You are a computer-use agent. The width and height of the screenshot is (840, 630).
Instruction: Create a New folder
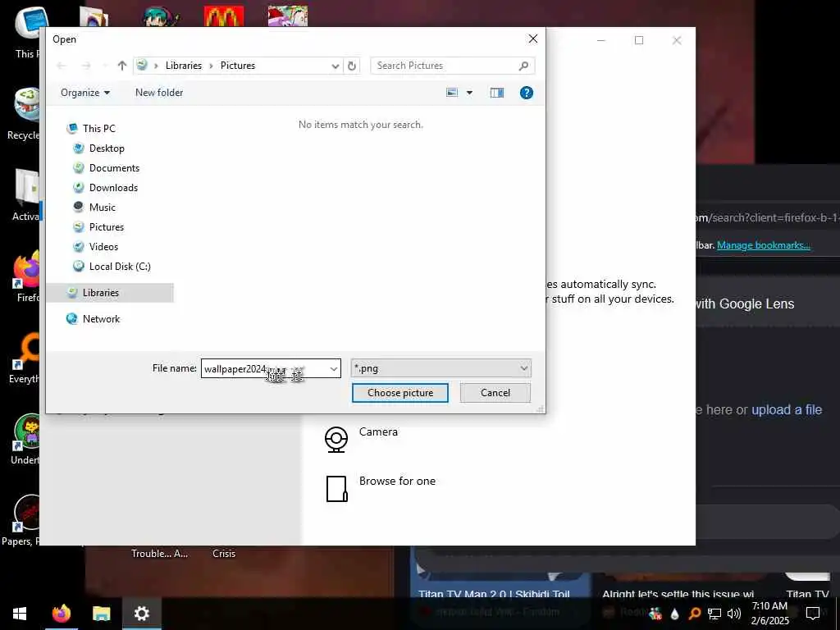point(159,93)
